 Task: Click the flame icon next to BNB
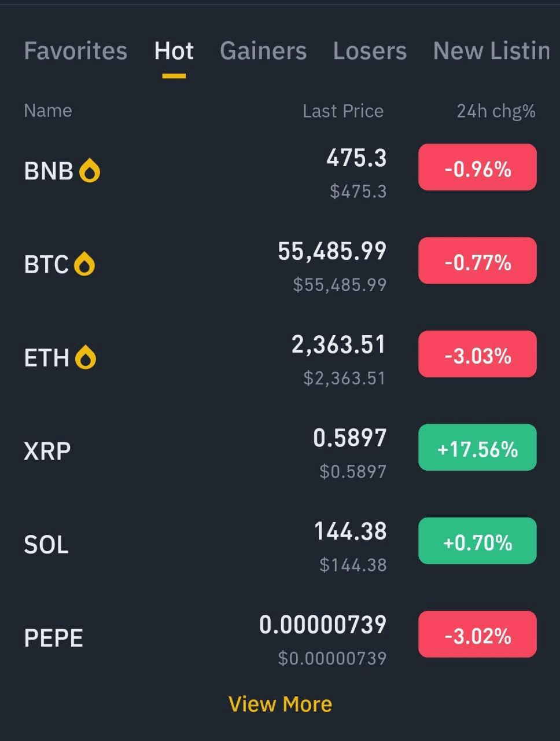[x=90, y=171]
